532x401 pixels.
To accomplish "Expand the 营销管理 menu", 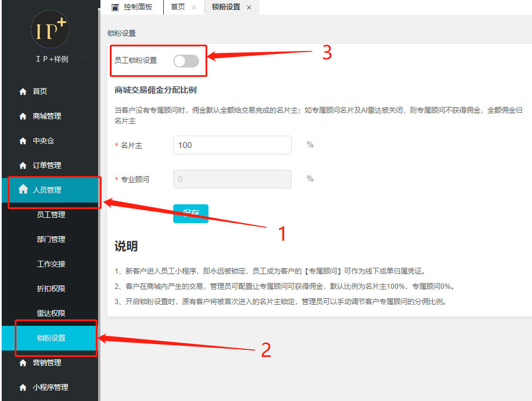I will point(50,363).
